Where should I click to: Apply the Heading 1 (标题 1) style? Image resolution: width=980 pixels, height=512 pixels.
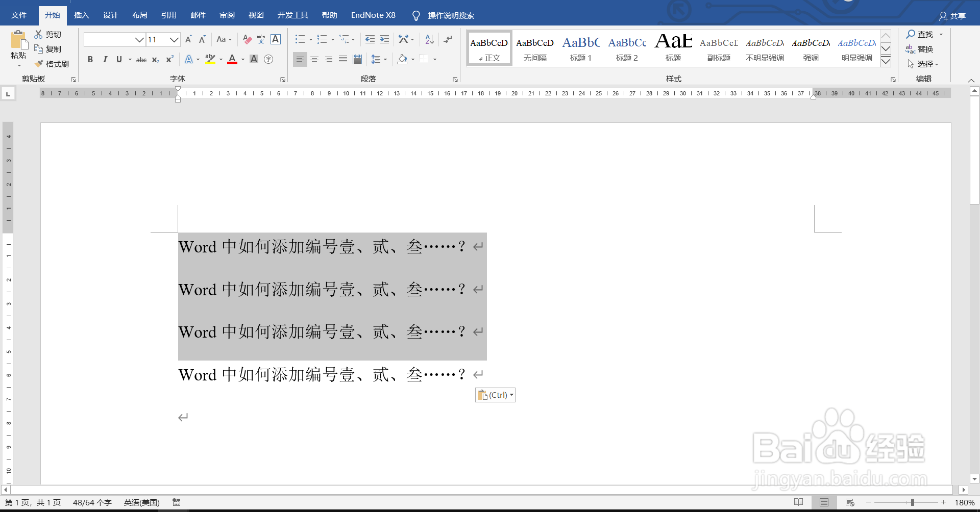coord(581,48)
